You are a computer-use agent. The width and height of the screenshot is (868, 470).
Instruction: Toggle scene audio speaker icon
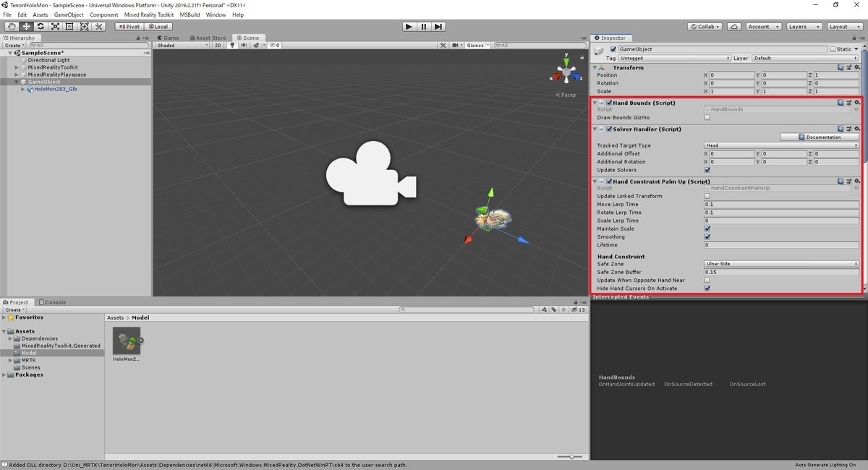244,45
